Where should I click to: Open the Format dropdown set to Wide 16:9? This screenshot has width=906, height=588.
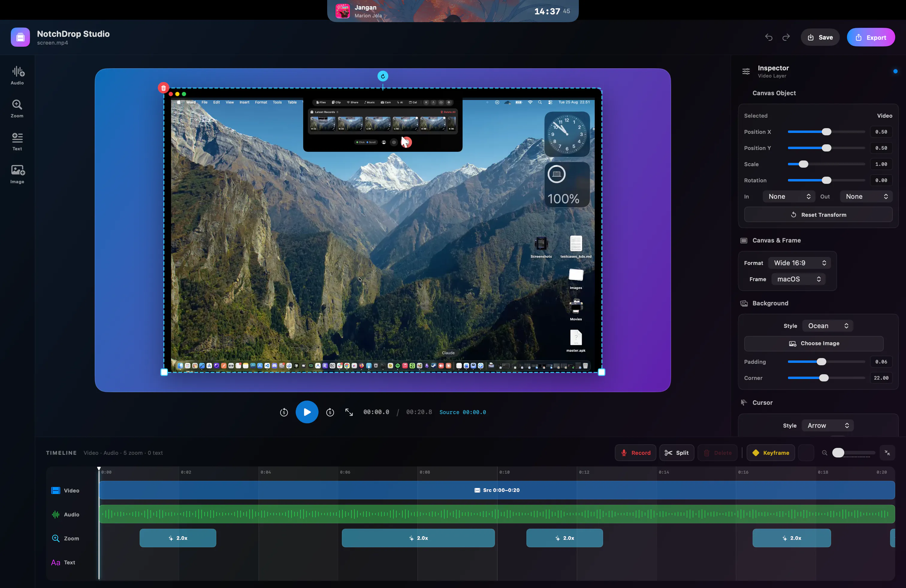tap(799, 263)
